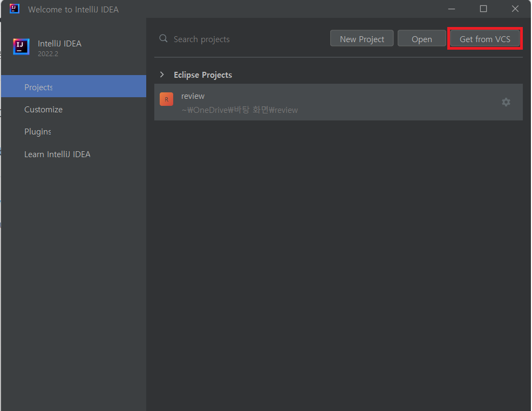Click the Open button
Screen dimensions: 532x411
point(422,39)
